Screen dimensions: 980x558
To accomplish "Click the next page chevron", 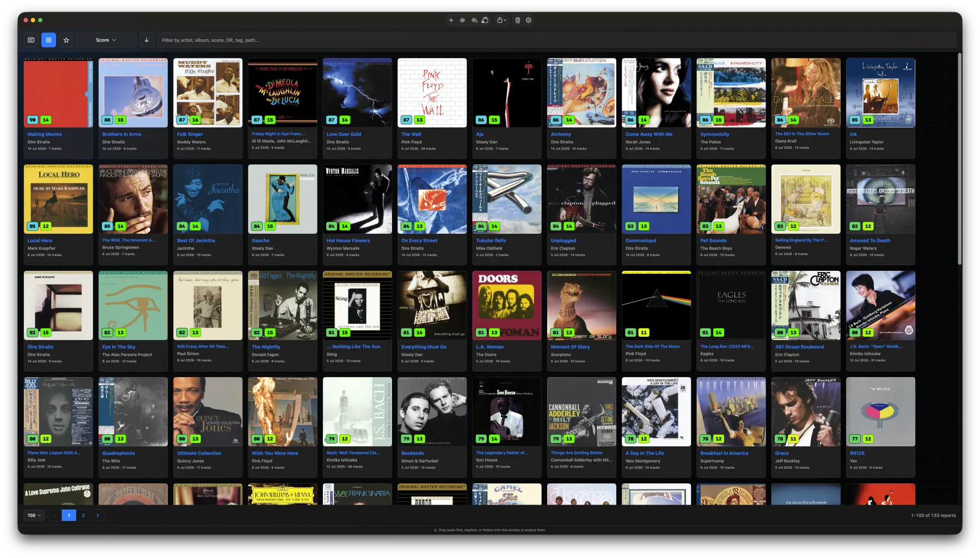I will click(97, 515).
